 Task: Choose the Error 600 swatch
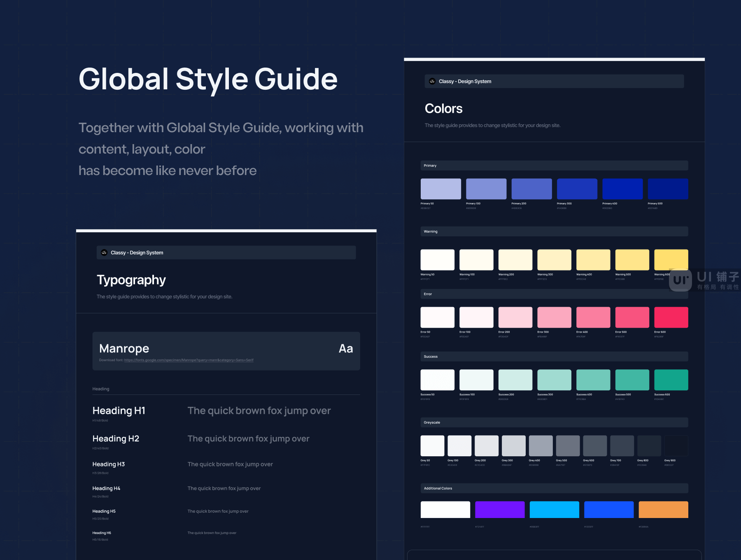[671, 317]
